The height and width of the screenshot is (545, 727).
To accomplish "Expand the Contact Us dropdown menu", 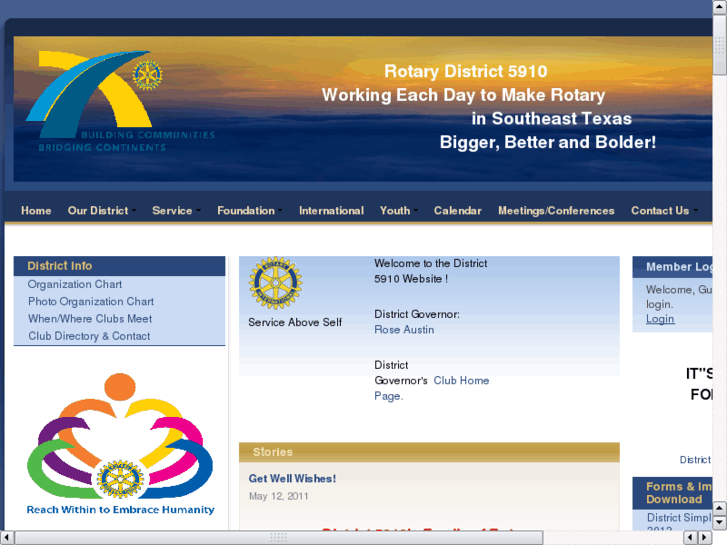I will (664, 211).
